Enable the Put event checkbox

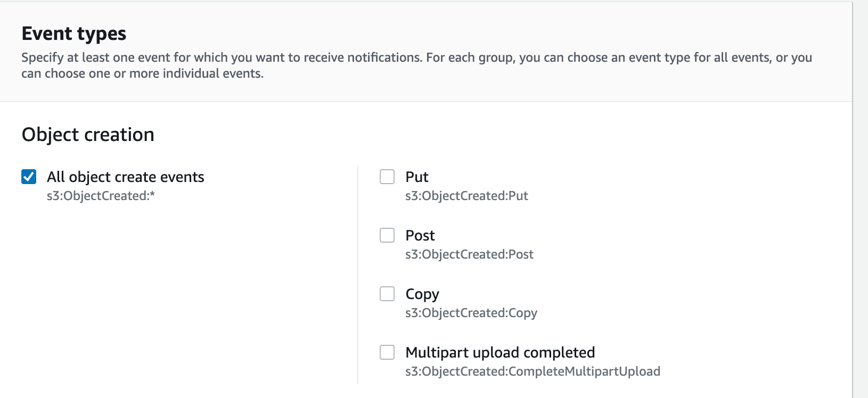387,177
